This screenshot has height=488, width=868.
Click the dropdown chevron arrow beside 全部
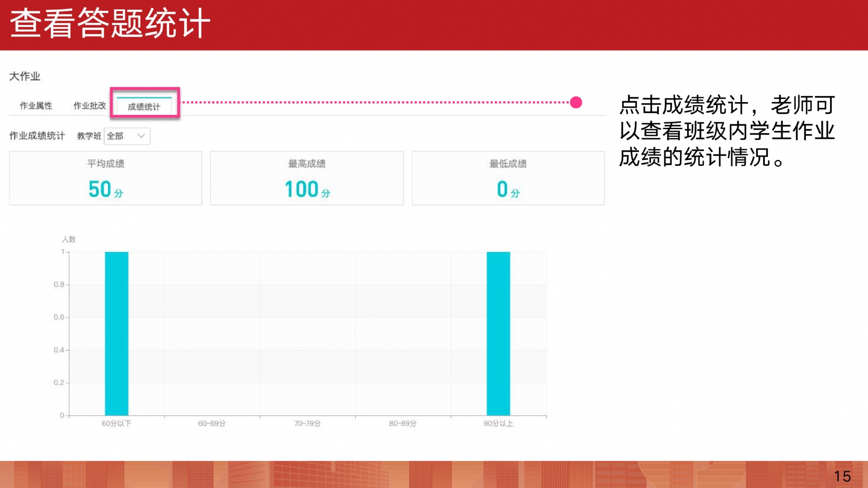[141, 136]
